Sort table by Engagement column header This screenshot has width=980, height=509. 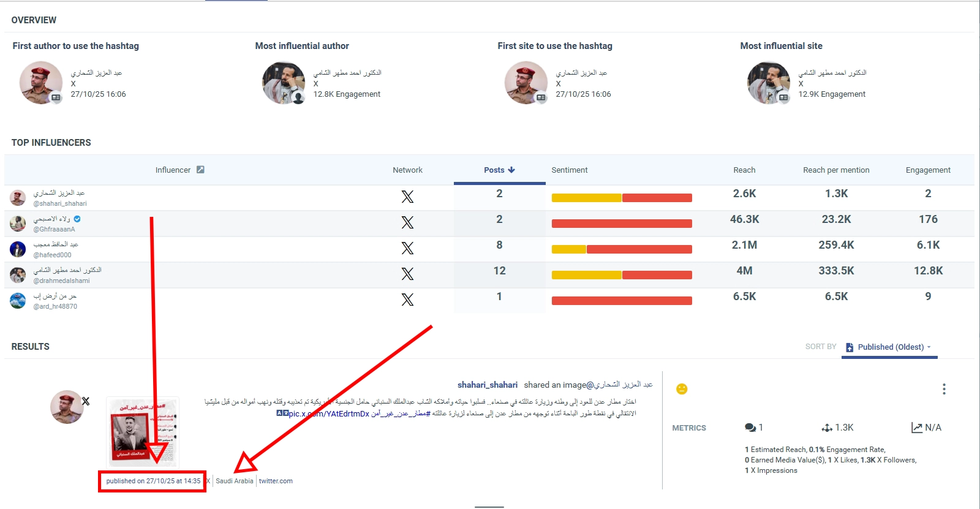point(928,170)
